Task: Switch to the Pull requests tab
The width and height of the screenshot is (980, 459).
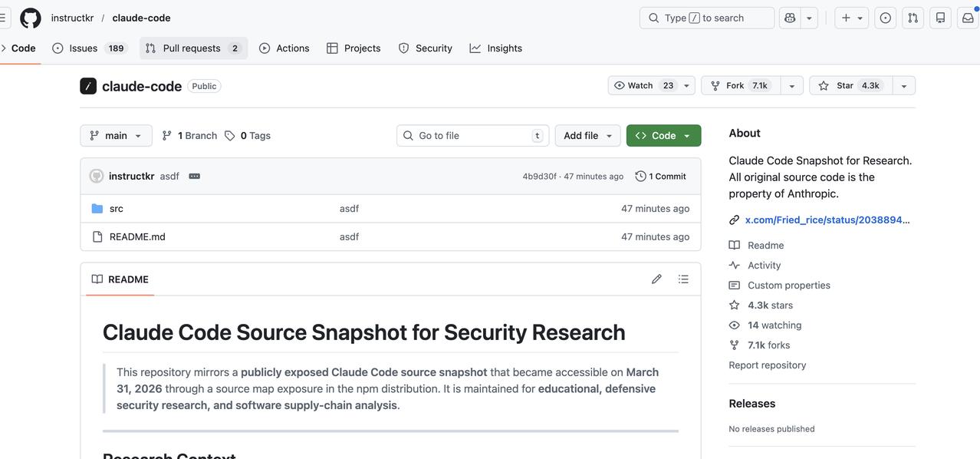Action: (193, 48)
